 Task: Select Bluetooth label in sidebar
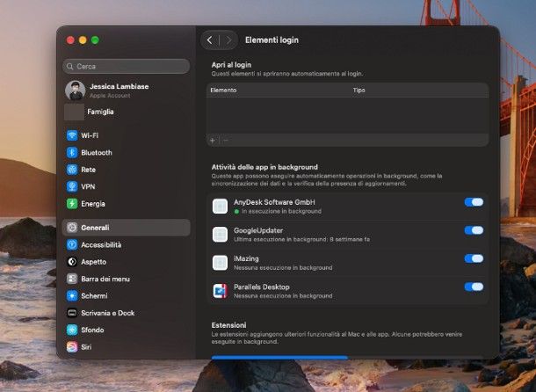point(97,153)
